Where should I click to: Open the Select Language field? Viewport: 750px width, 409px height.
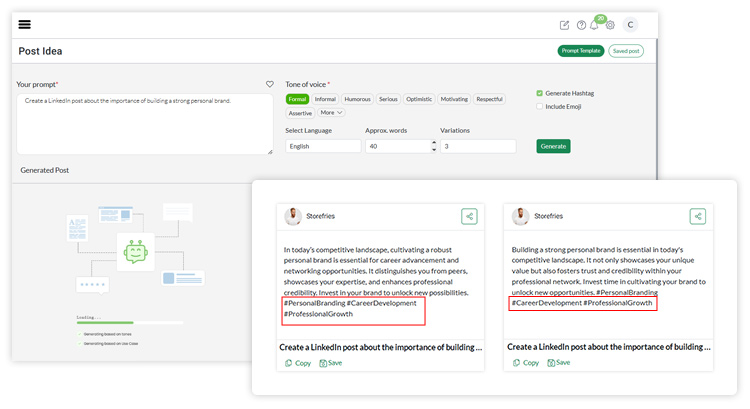point(323,146)
